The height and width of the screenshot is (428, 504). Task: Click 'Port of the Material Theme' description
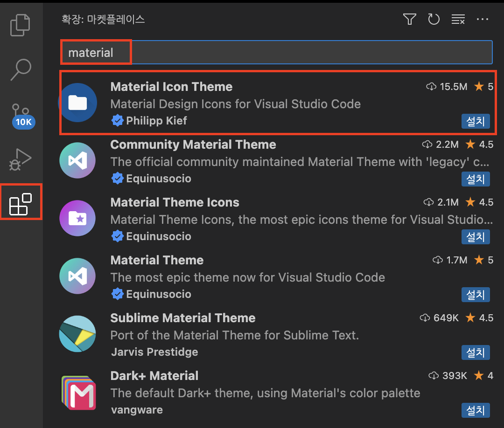(235, 335)
